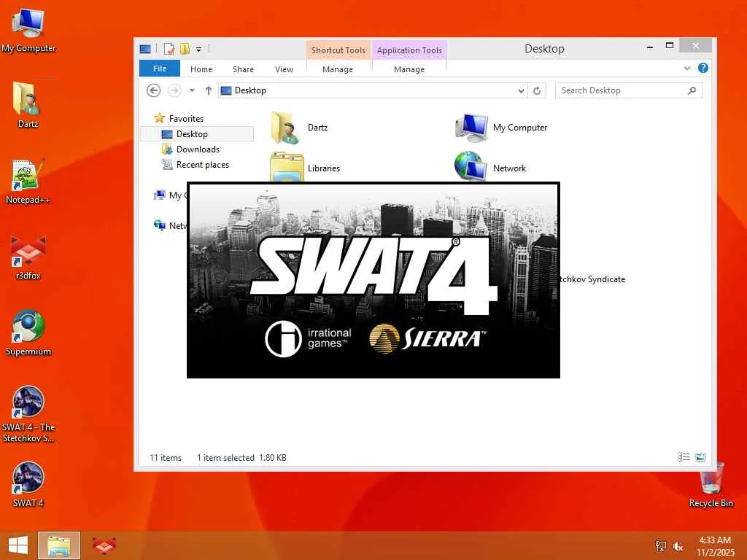Open the Dartz folder on desktop
747x560 pixels.
pyautogui.click(x=28, y=105)
